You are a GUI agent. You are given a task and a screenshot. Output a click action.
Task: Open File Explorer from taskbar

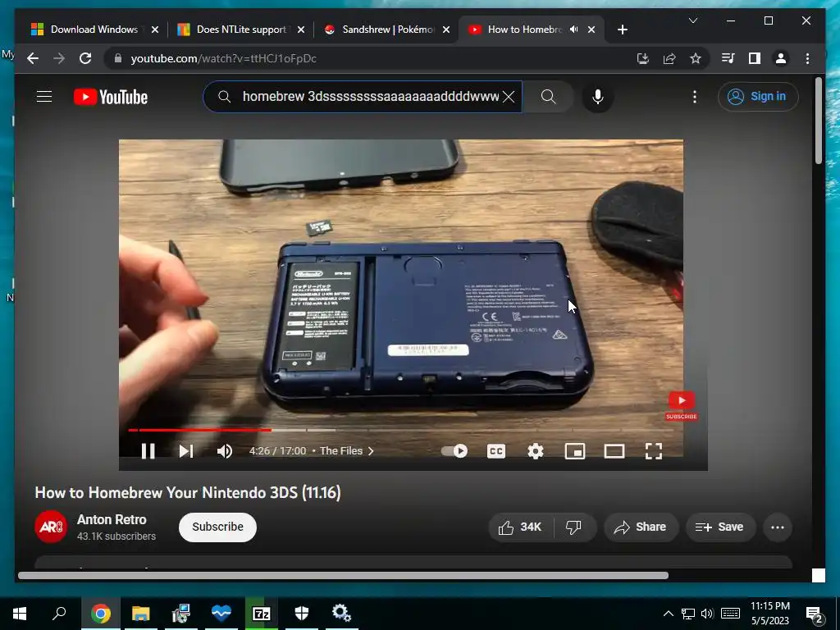pos(140,614)
